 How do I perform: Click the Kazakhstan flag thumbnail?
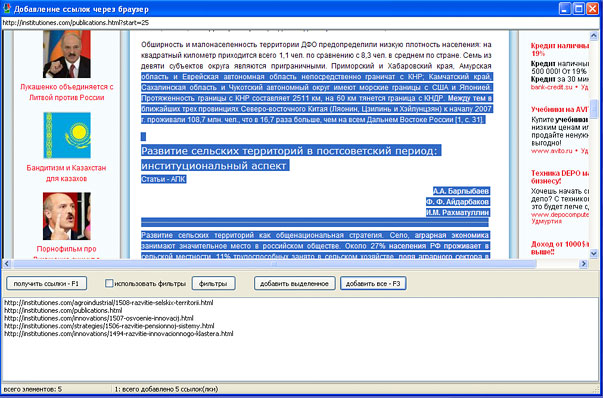pos(67,135)
